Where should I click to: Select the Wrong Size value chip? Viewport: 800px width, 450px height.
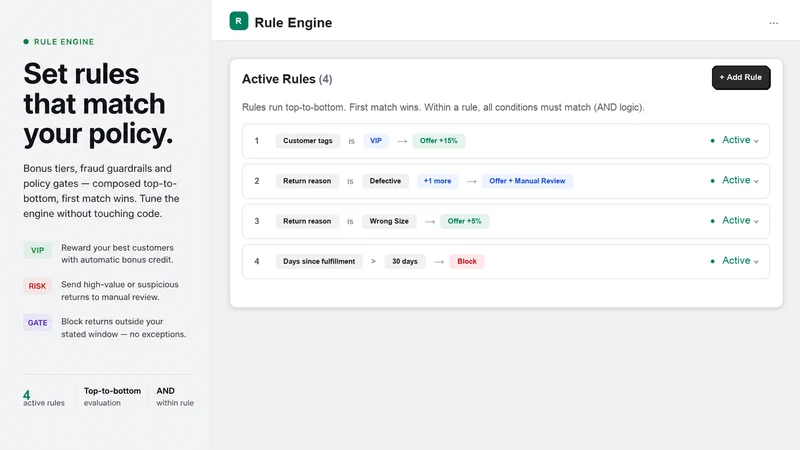click(x=389, y=221)
